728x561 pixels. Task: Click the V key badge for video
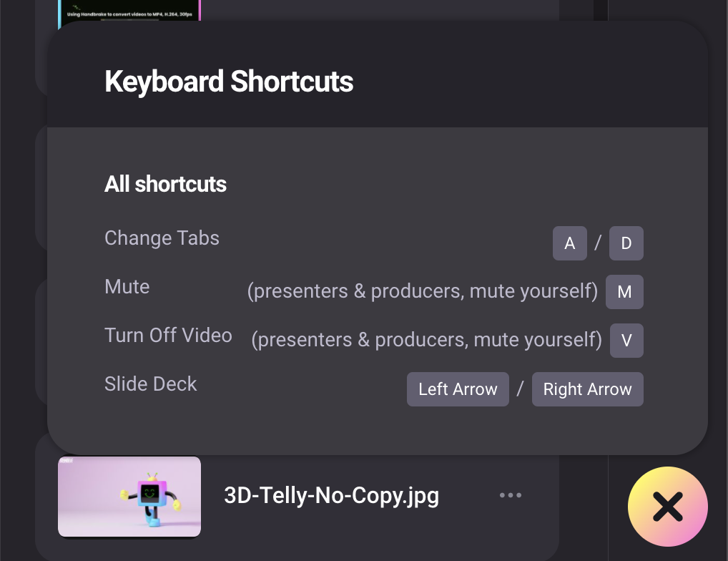click(x=626, y=341)
